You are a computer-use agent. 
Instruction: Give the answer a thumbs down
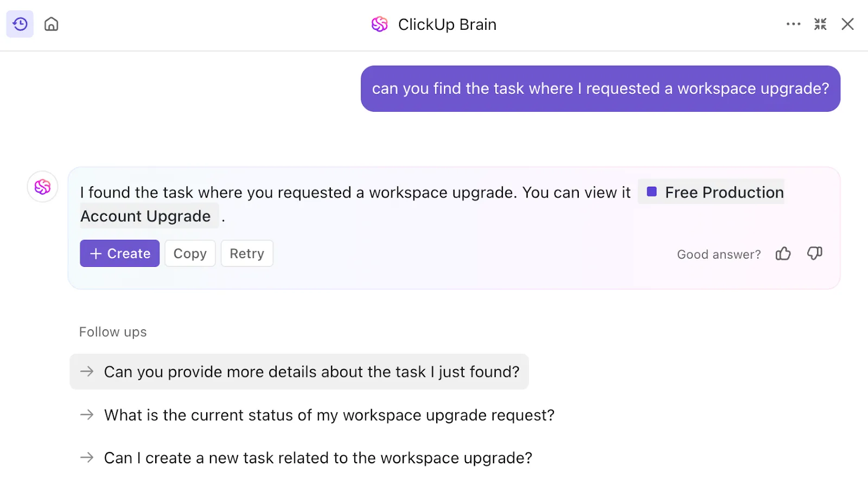pyautogui.click(x=814, y=253)
